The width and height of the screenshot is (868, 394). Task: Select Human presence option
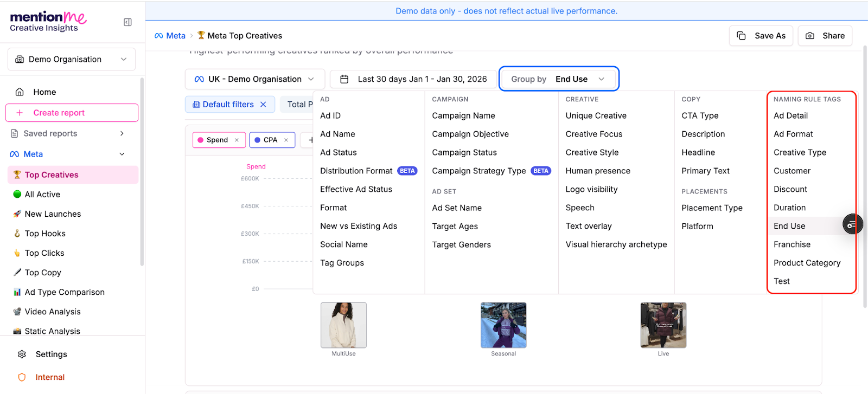coord(598,171)
